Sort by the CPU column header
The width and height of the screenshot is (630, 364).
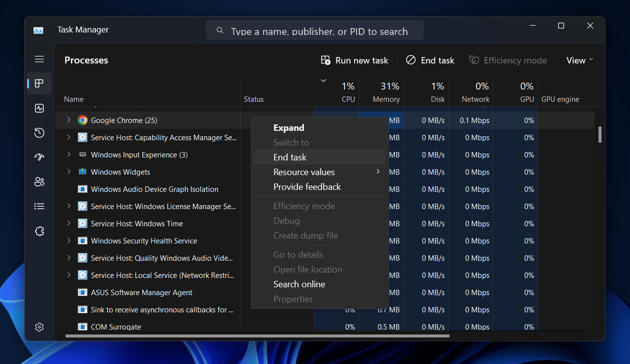tap(336, 91)
